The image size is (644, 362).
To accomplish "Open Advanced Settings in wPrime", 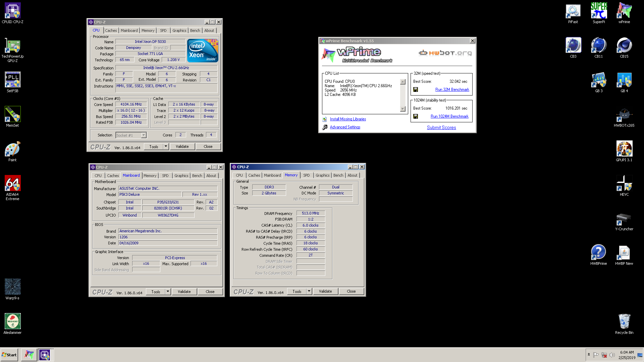I will tap(345, 127).
